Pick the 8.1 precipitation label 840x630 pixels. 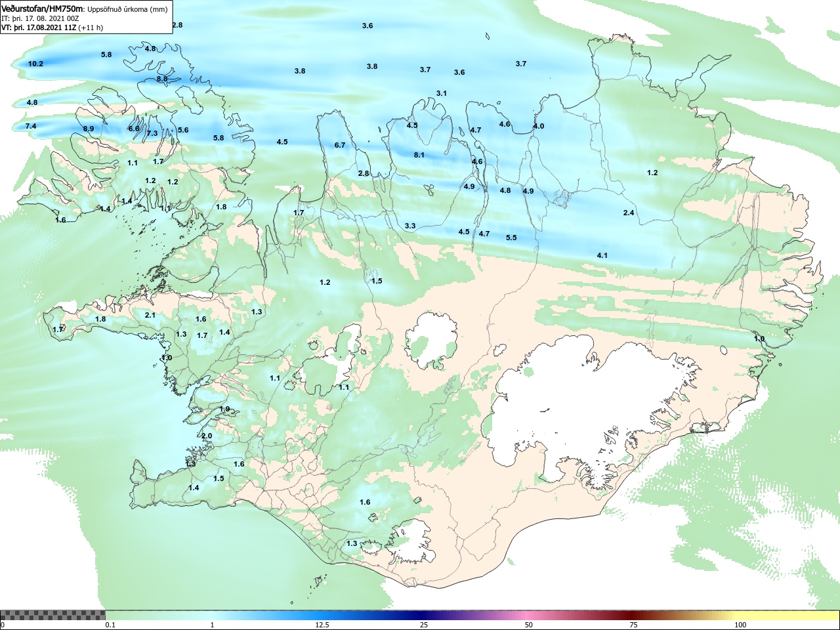(419, 155)
